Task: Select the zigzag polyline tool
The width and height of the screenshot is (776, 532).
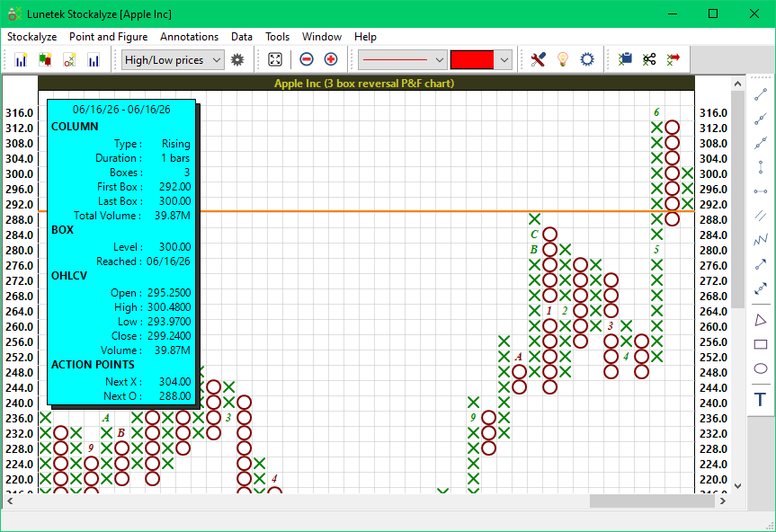Action: point(761,240)
